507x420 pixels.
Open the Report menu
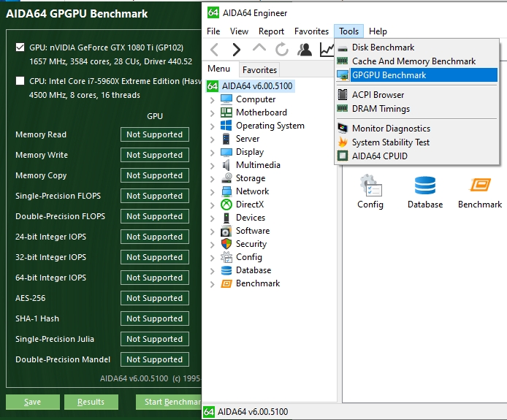click(271, 31)
